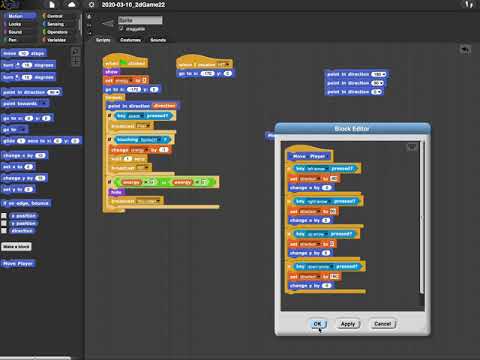
Task: Click the Move Player custom block in palette
Action: point(18,264)
